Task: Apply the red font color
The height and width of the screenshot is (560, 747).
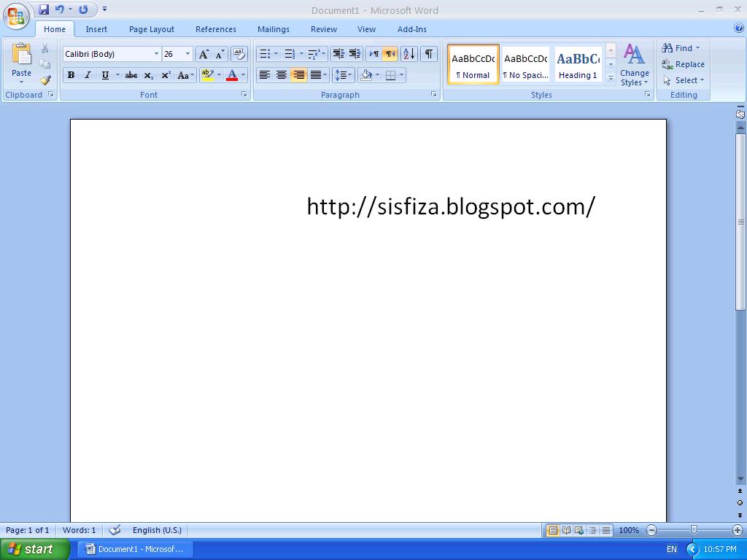Action: [x=232, y=75]
